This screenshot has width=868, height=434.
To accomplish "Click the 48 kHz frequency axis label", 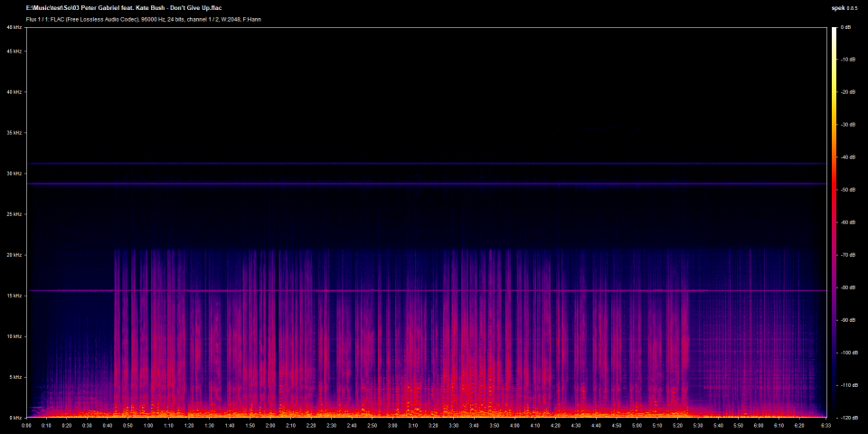I will point(15,27).
